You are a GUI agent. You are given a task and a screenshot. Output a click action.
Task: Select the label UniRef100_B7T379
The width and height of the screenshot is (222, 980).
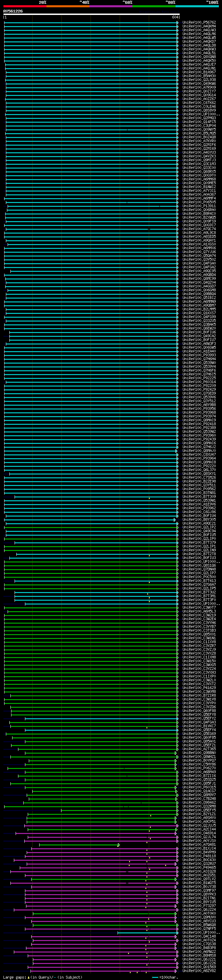[199, 543]
